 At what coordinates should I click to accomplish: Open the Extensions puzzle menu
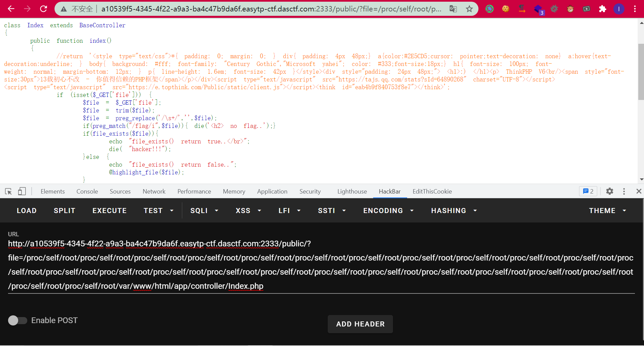[x=603, y=9]
